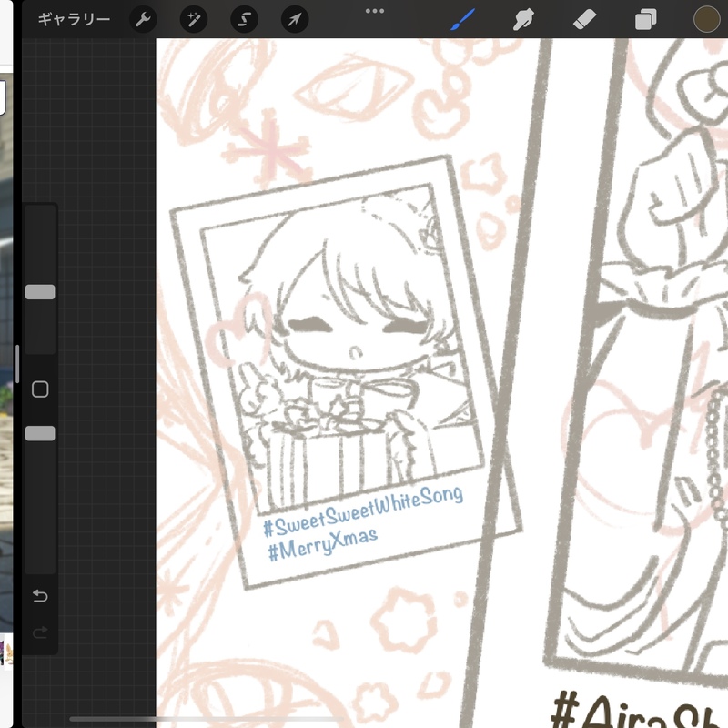Open the Actions wrench menu

pyautogui.click(x=143, y=19)
